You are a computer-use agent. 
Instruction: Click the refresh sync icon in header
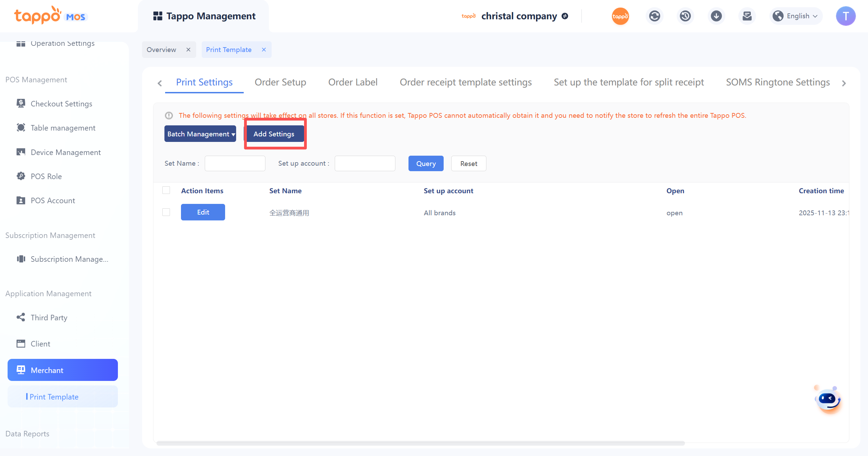pos(654,16)
